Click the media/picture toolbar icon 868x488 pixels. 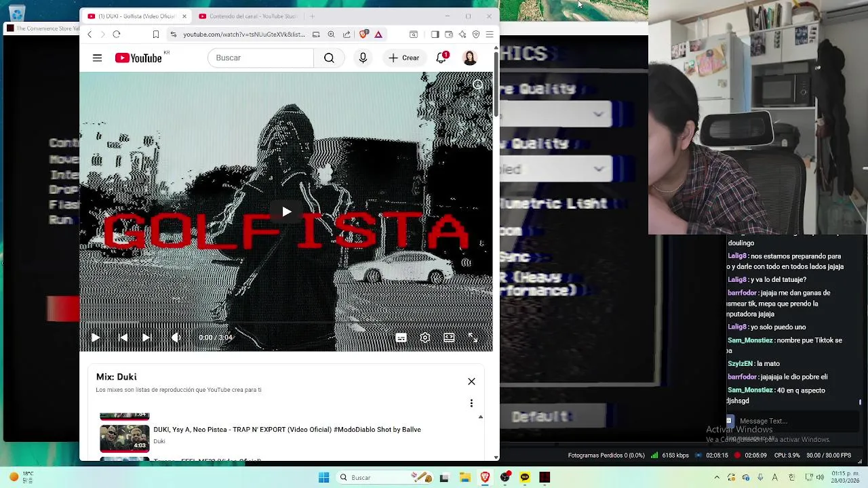(414, 35)
